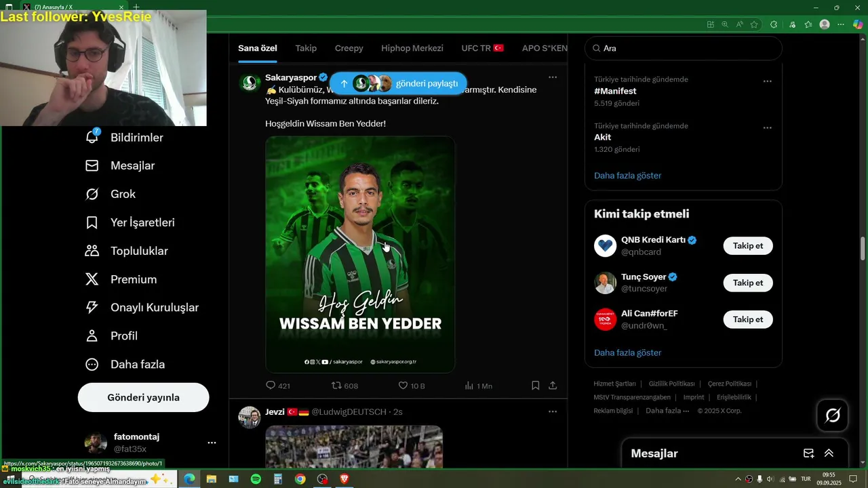Click the page vertical scrollbar thumb
868x488 pixels.
(x=863, y=248)
